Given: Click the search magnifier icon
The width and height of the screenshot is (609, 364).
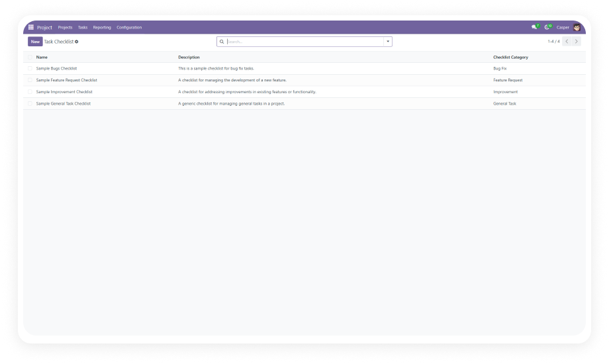Looking at the screenshot, I should tap(222, 42).
